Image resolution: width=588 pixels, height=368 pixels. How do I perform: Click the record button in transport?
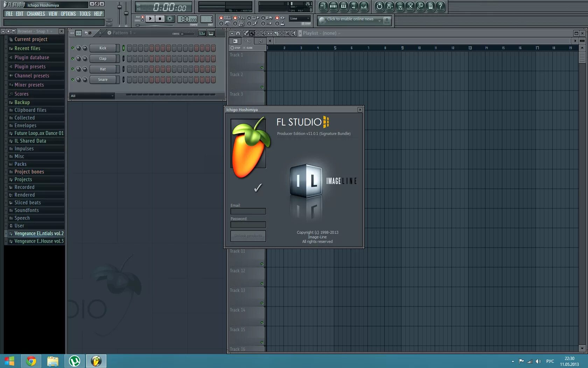[x=170, y=19]
